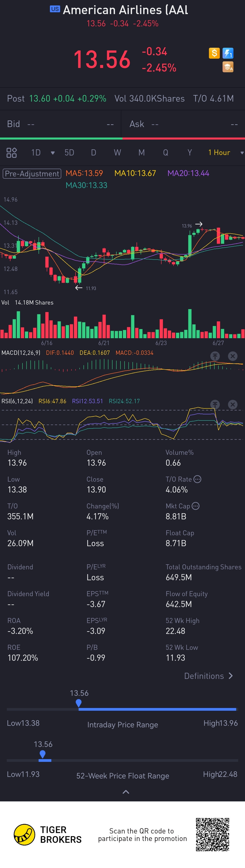This screenshot has height=868, width=245.
Task: Tap the Ask quote panel
Action: coord(184,124)
